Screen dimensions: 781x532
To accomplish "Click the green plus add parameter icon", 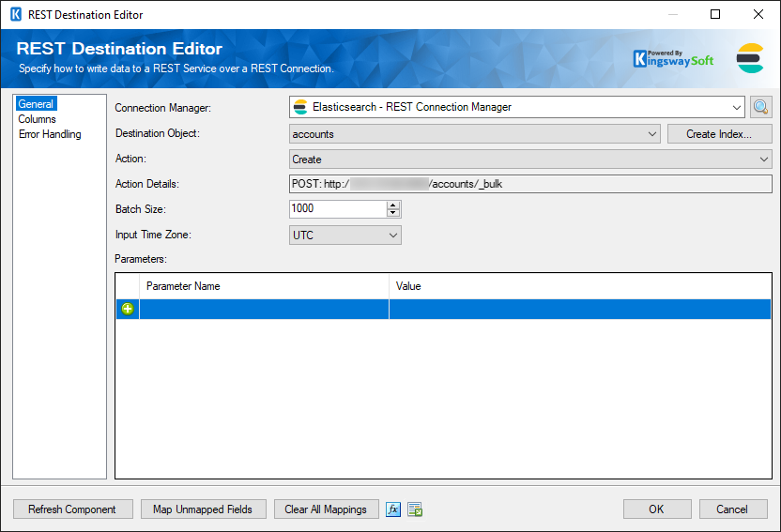I will pyautogui.click(x=128, y=309).
